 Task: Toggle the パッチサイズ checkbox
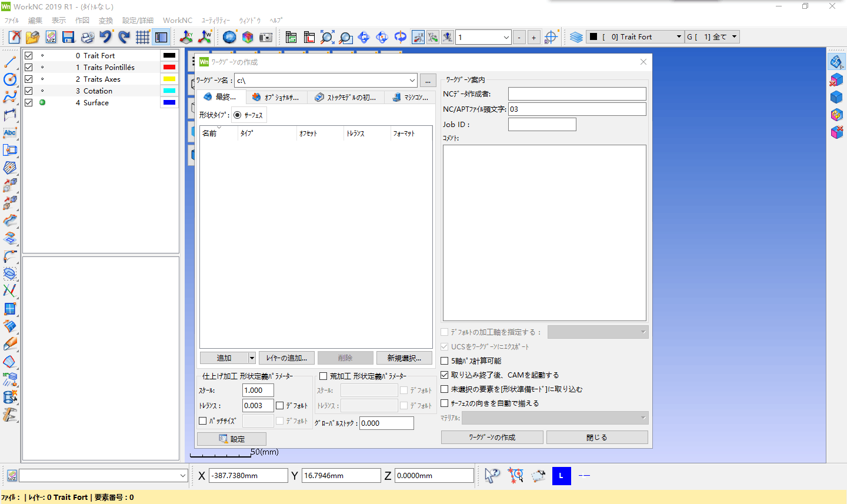203,421
